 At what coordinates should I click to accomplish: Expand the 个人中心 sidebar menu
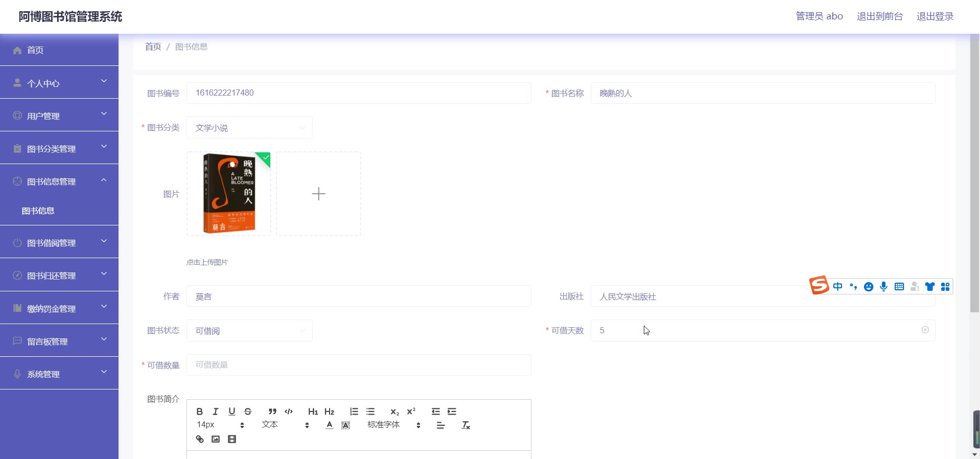(59, 82)
